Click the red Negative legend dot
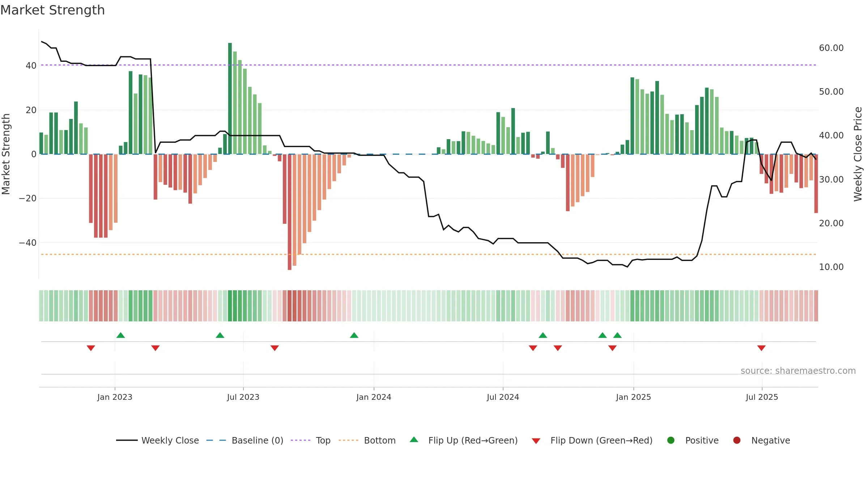This screenshot has height=488, width=868. pyautogui.click(x=737, y=440)
